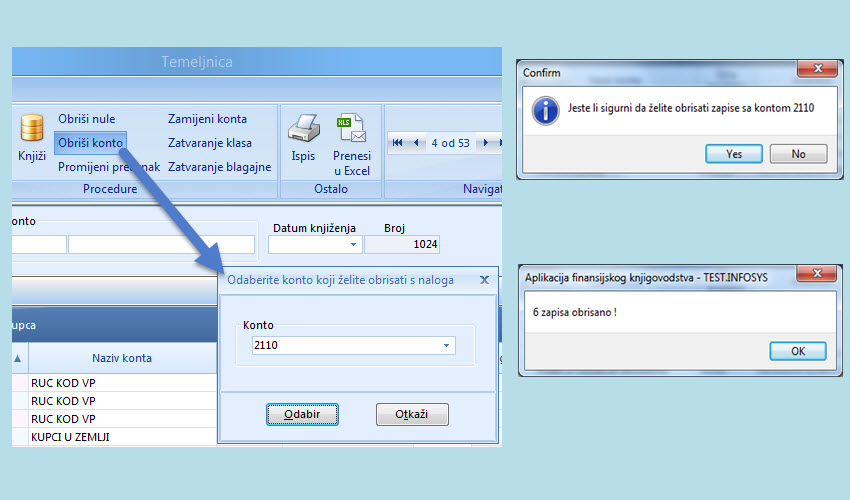Select Obriši konto procedure
850x500 pixels.
coord(90,143)
